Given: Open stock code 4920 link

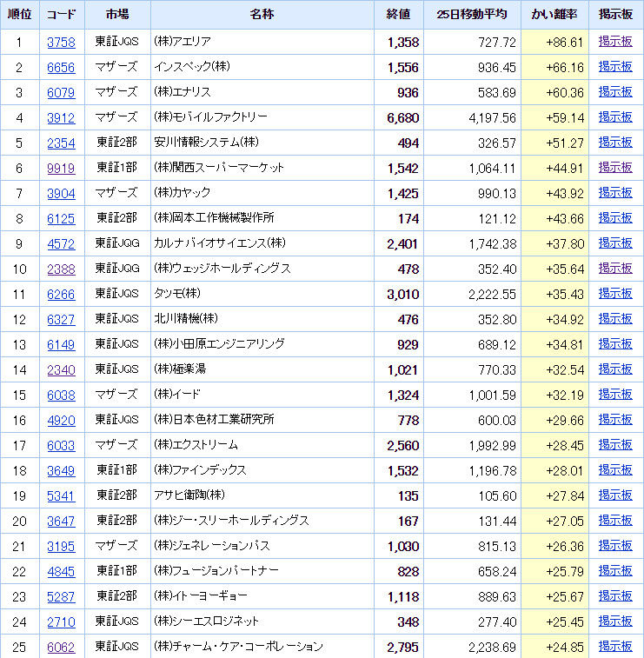Looking at the screenshot, I should (x=61, y=420).
